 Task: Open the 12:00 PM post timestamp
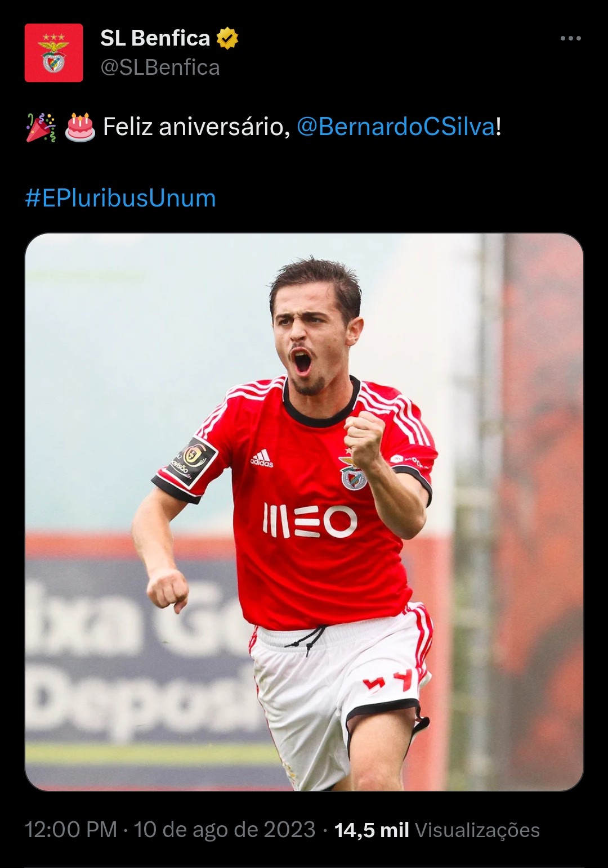[x=71, y=830]
